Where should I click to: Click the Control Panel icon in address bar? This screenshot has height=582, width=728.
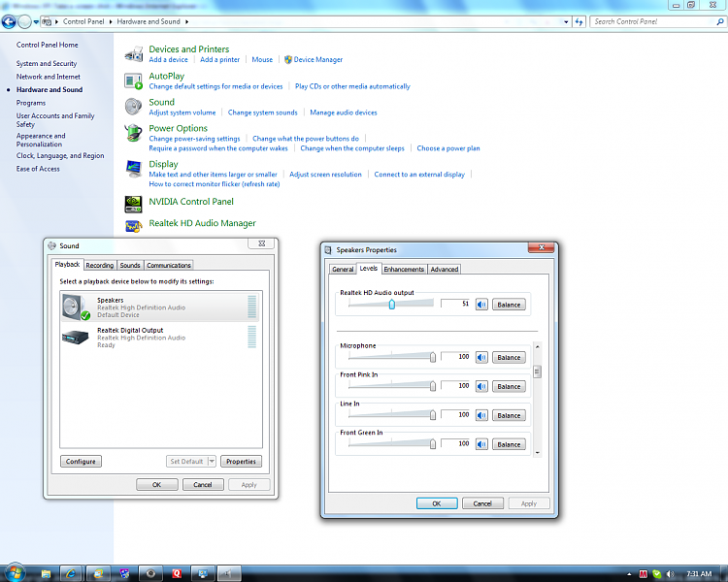click(47, 21)
